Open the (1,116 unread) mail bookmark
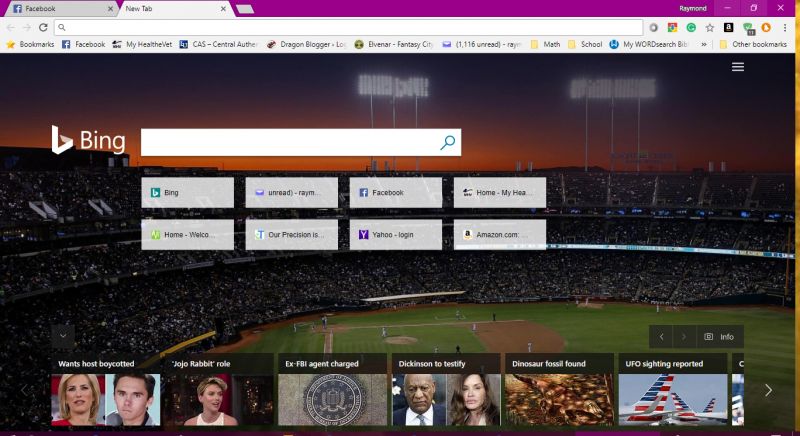Screen dimensions: 800x436 482,44
